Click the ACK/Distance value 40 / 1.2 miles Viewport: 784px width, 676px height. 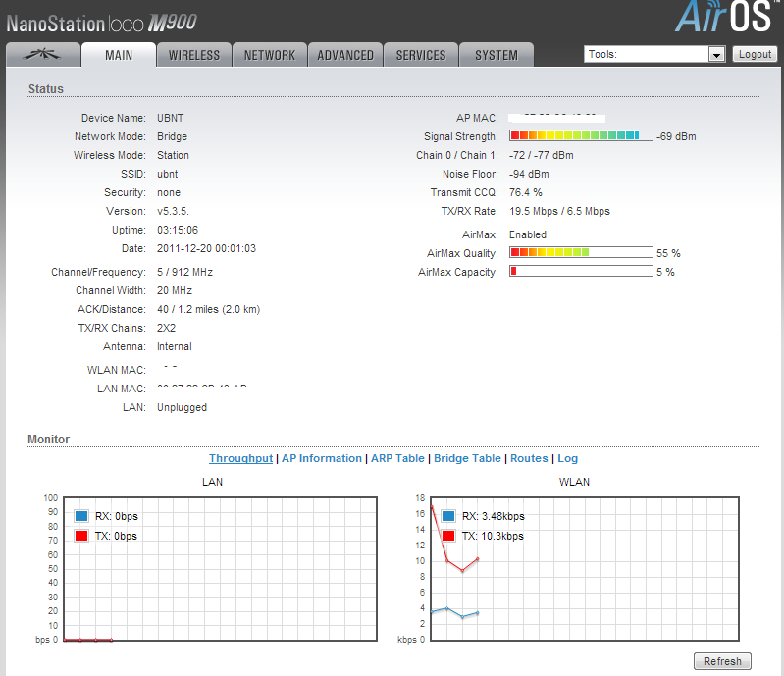[208, 309]
